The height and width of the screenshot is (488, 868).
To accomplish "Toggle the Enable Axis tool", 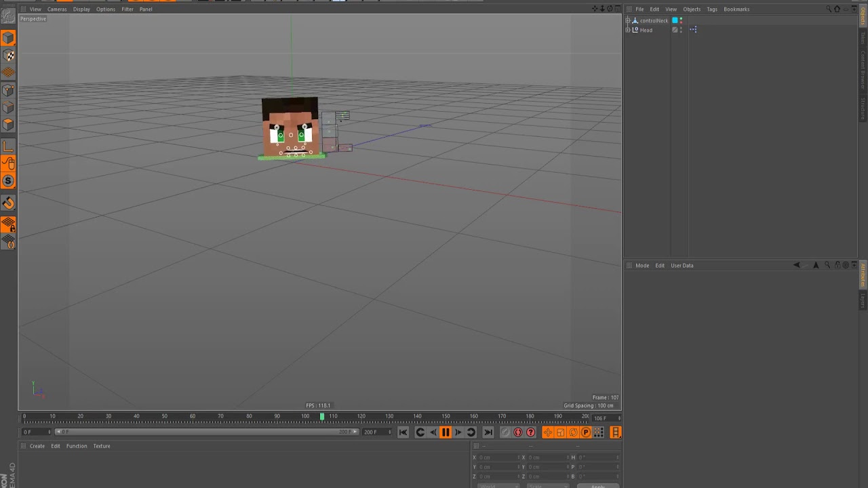I will click(8, 146).
